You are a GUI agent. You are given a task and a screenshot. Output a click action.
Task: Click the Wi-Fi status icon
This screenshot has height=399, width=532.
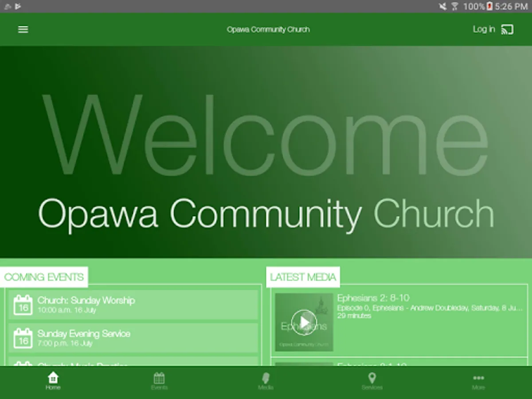[455, 6]
